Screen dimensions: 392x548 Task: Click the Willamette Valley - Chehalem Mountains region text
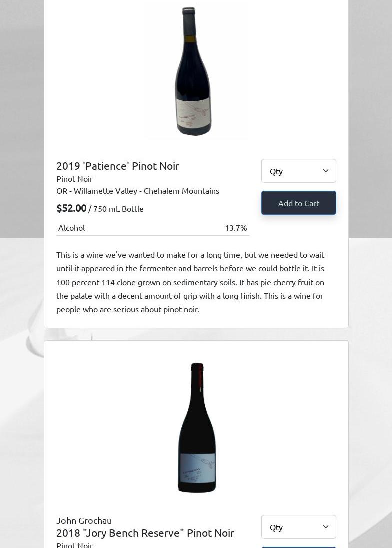pos(138,191)
